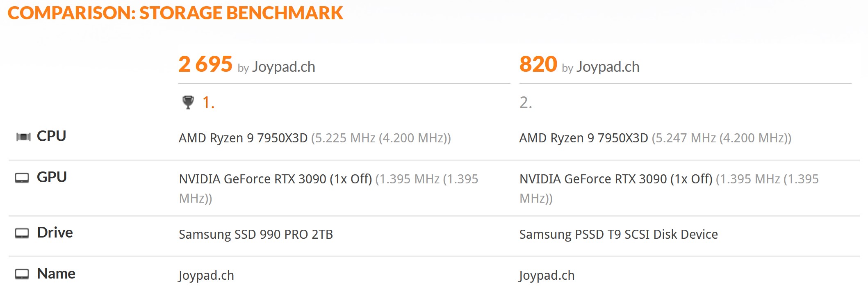Click Joypad.ch name in first column
868x297 pixels.
pyautogui.click(x=206, y=276)
